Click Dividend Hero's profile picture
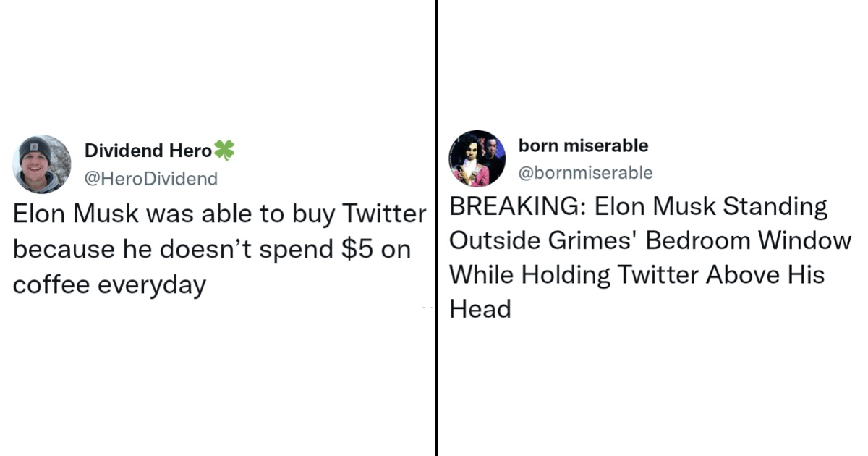The width and height of the screenshot is (868, 456). tap(42, 164)
